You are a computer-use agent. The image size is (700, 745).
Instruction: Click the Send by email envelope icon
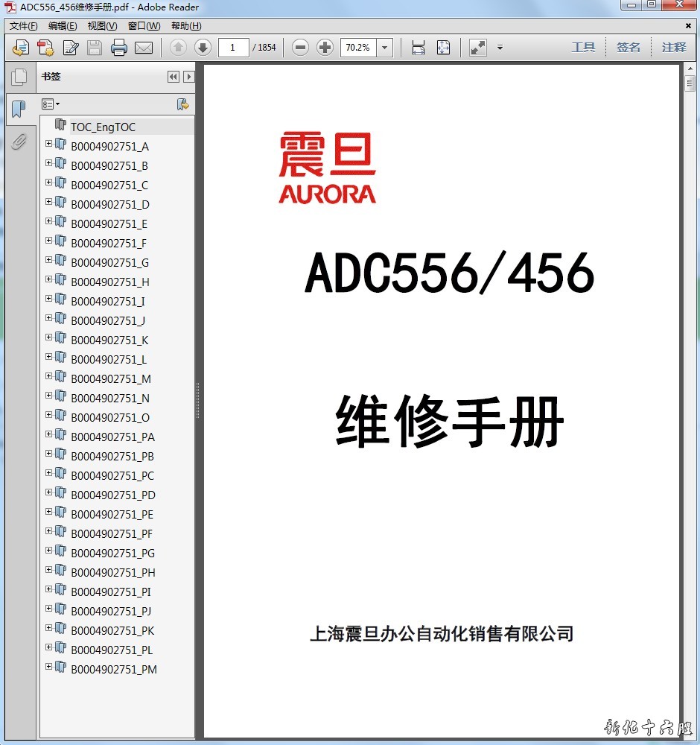click(x=144, y=48)
